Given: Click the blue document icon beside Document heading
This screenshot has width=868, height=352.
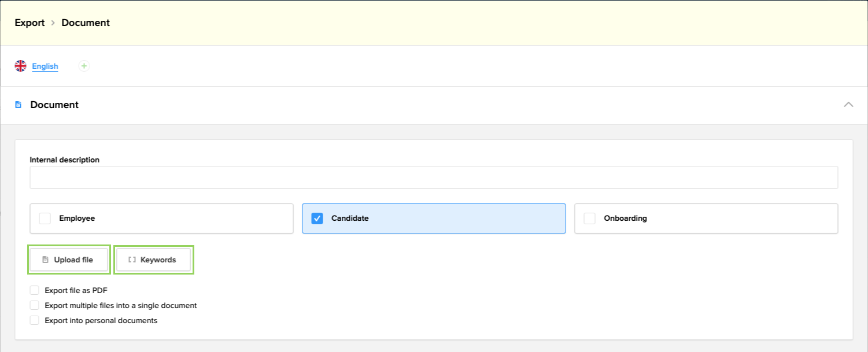Looking at the screenshot, I should pyautogui.click(x=19, y=105).
